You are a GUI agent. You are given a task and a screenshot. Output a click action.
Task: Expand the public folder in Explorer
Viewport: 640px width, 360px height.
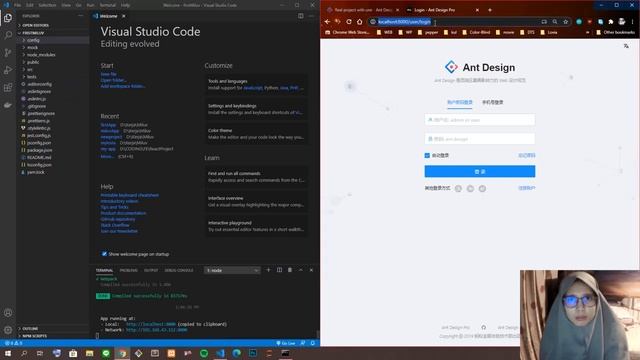click(33, 62)
